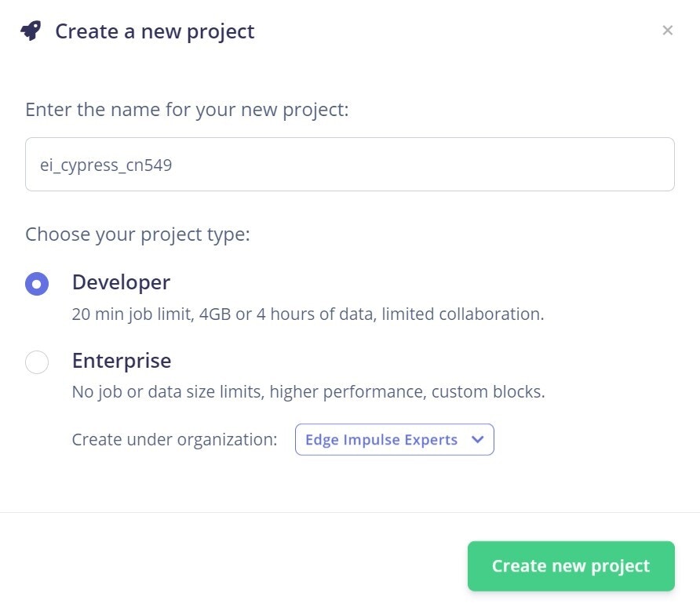Click the 'Choose your project type' label

[137, 234]
